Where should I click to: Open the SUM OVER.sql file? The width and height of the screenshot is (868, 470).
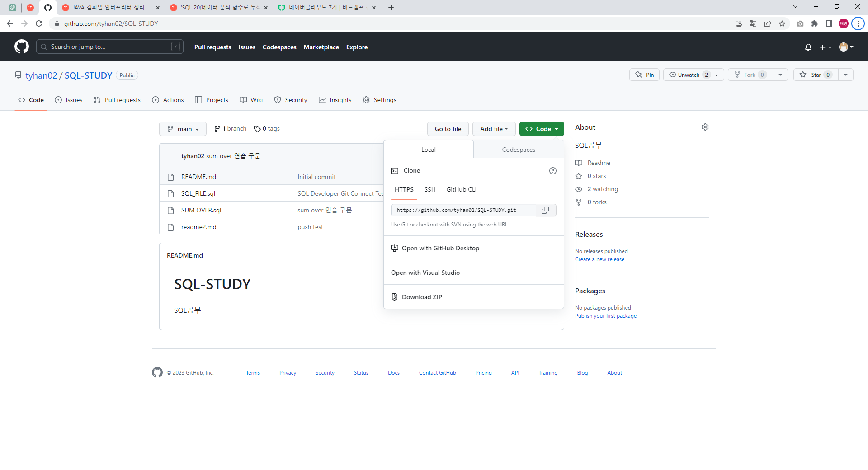click(x=201, y=210)
